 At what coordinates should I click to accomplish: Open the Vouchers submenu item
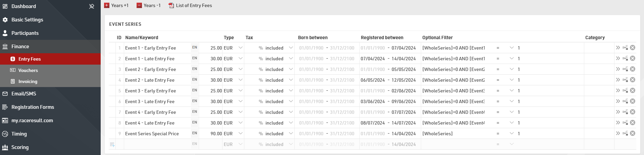(x=28, y=70)
